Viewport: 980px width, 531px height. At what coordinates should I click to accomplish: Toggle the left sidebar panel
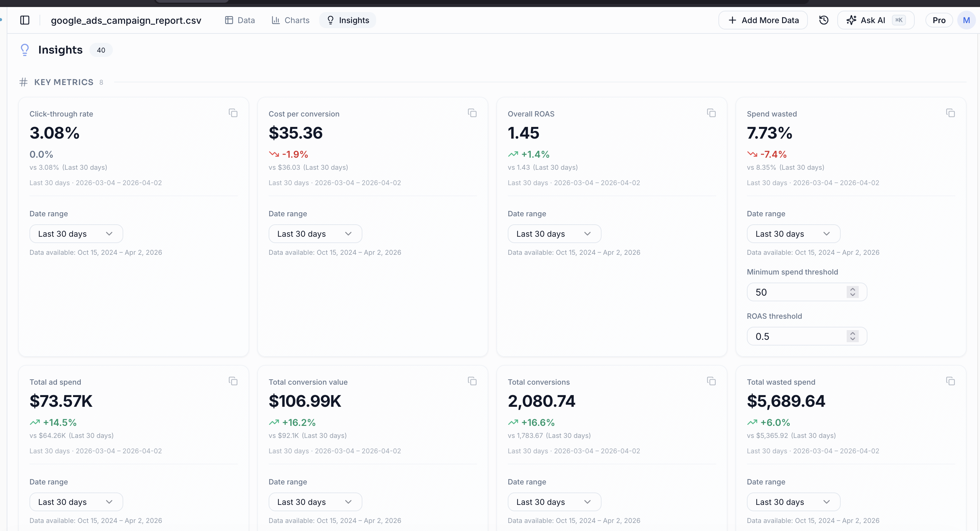[25, 20]
